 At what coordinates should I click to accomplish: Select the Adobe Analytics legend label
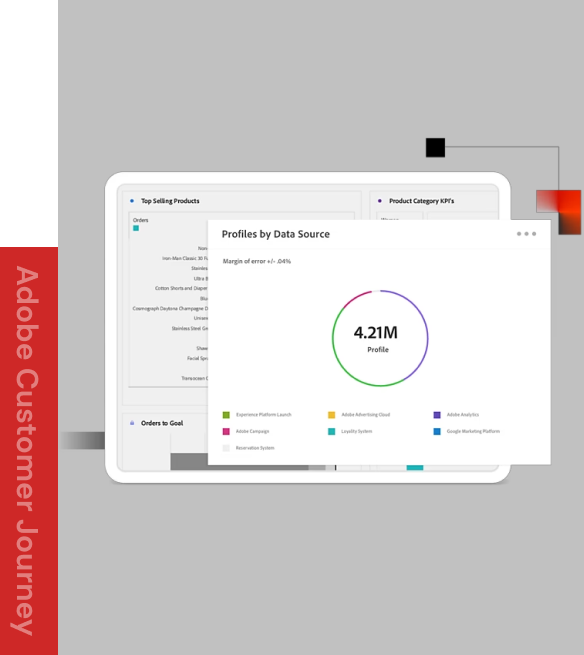click(x=463, y=415)
